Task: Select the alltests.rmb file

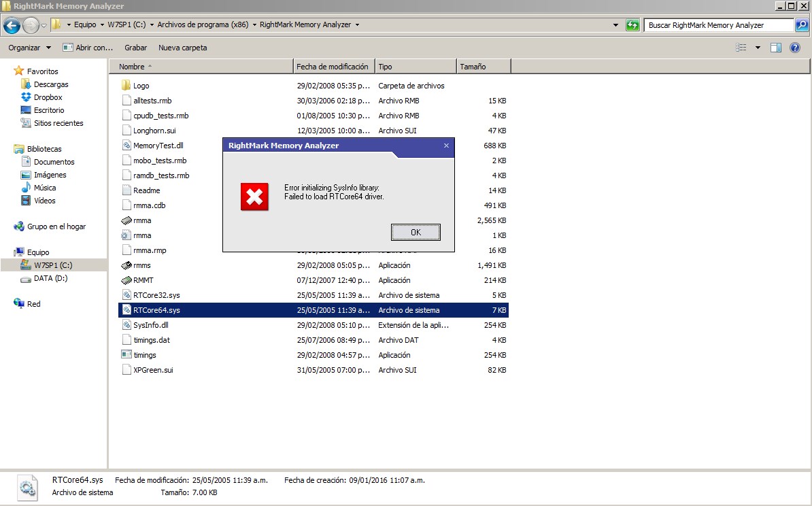Action: tap(152, 101)
